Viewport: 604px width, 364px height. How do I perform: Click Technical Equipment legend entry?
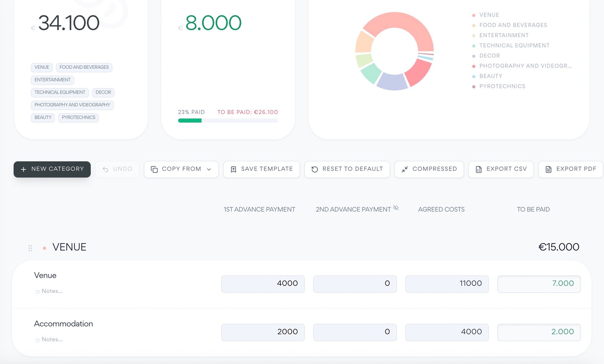point(511,45)
